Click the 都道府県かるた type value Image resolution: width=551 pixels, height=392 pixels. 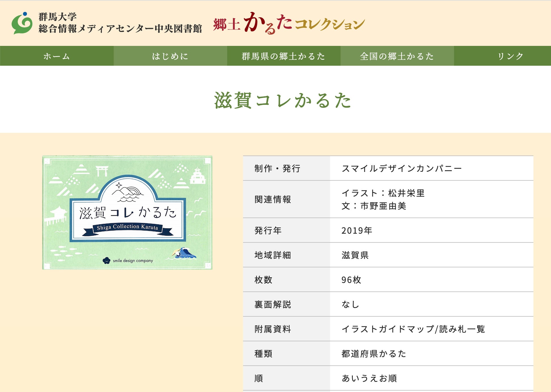click(374, 354)
